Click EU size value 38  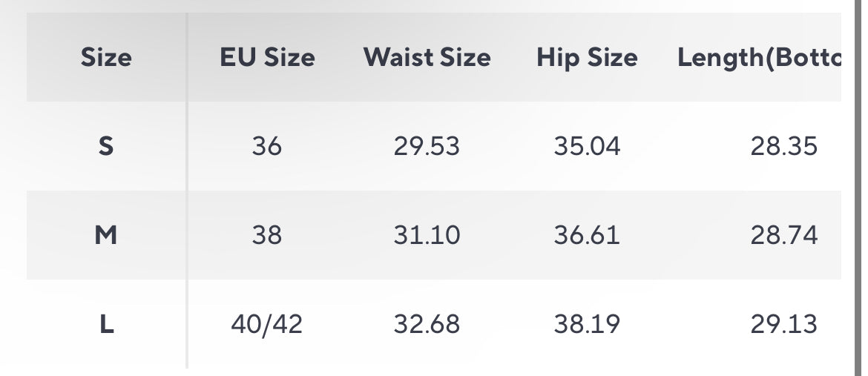point(267,235)
